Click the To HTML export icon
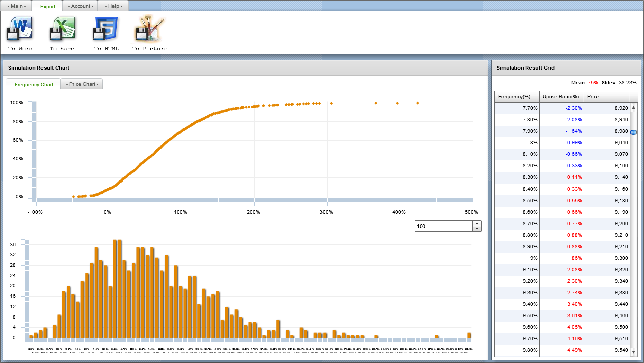The height and width of the screenshot is (363, 644). [x=106, y=29]
